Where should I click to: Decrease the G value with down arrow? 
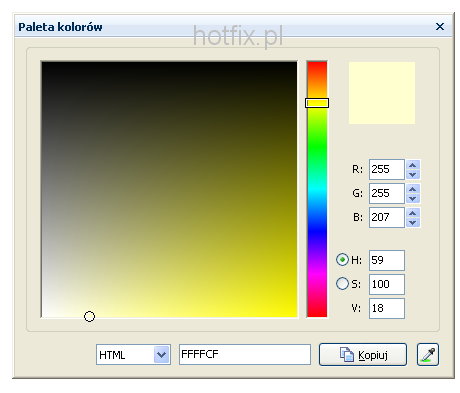tap(413, 198)
